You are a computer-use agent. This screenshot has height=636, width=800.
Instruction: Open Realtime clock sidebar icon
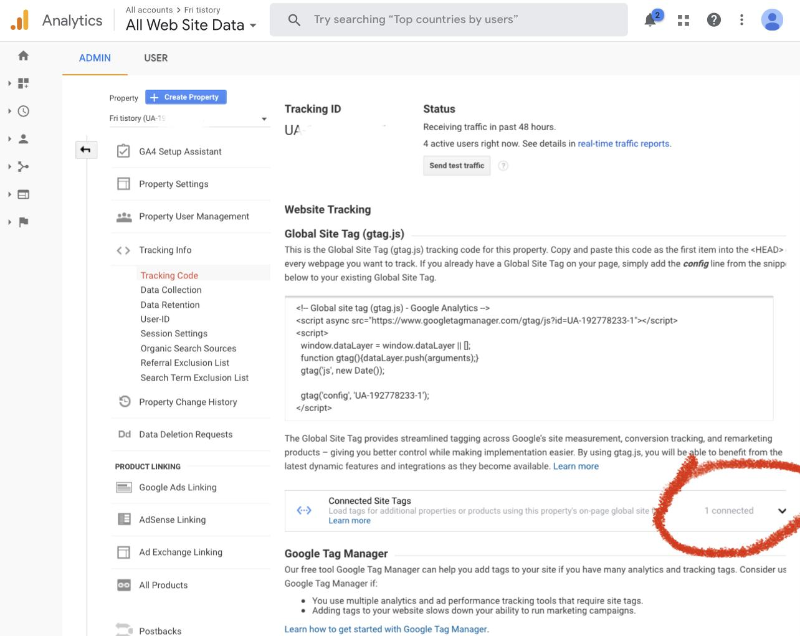point(23,111)
